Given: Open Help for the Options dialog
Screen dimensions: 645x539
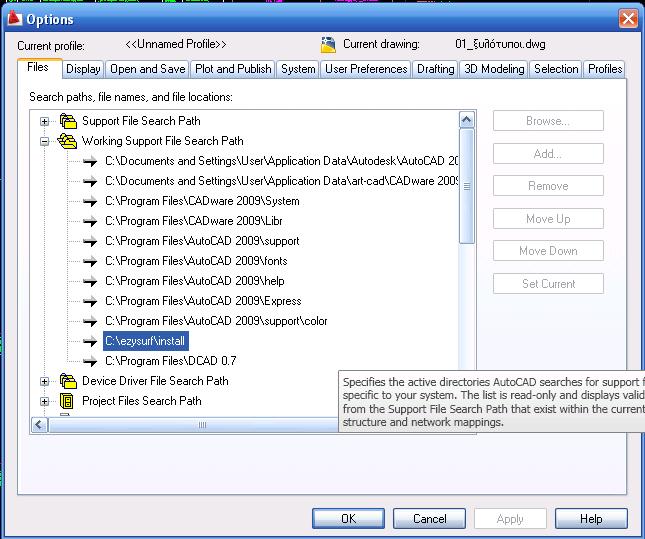Looking at the screenshot, I should [591, 518].
